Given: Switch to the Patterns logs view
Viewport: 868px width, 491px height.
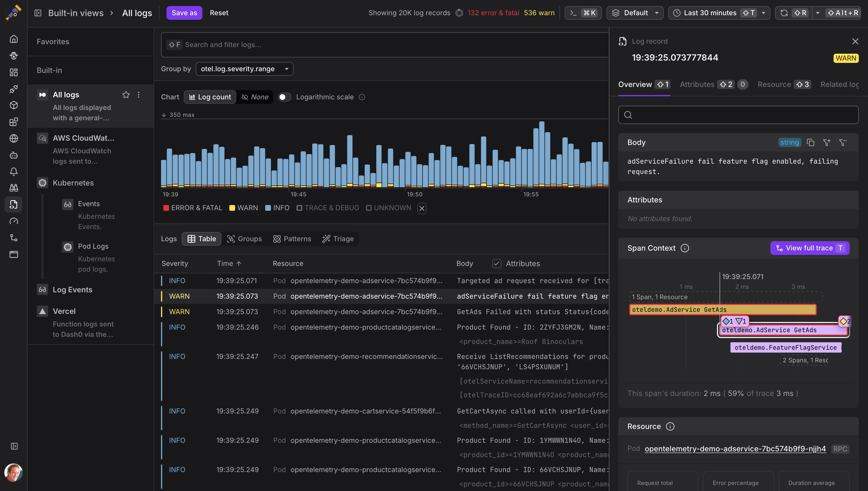Looking at the screenshot, I should click(x=292, y=239).
